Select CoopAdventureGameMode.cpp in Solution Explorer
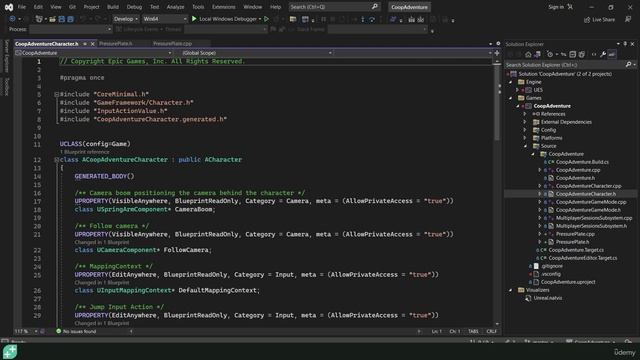 [x=591, y=202]
